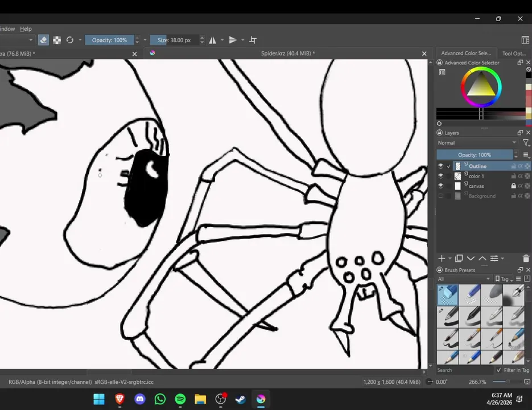The width and height of the screenshot is (532, 410).
Task: Lock the Layers docker
Action: tap(440, 133)
